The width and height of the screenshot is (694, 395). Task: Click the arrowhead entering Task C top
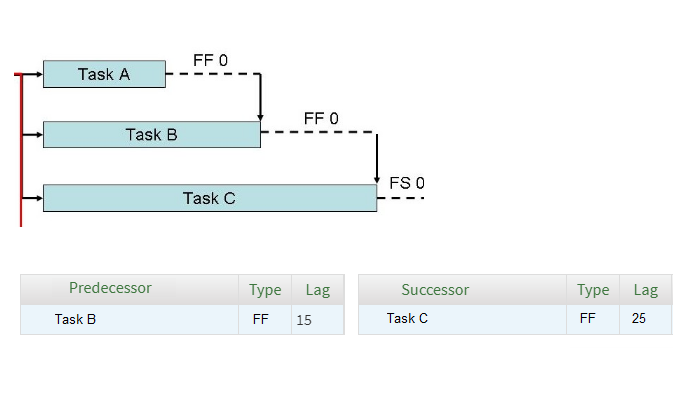[377, 180]
